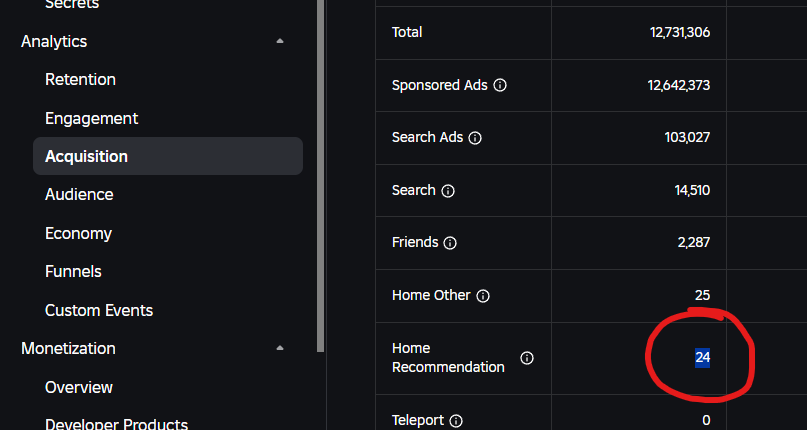
Task: Open Monetization Overview page
Action: [79, 387]
